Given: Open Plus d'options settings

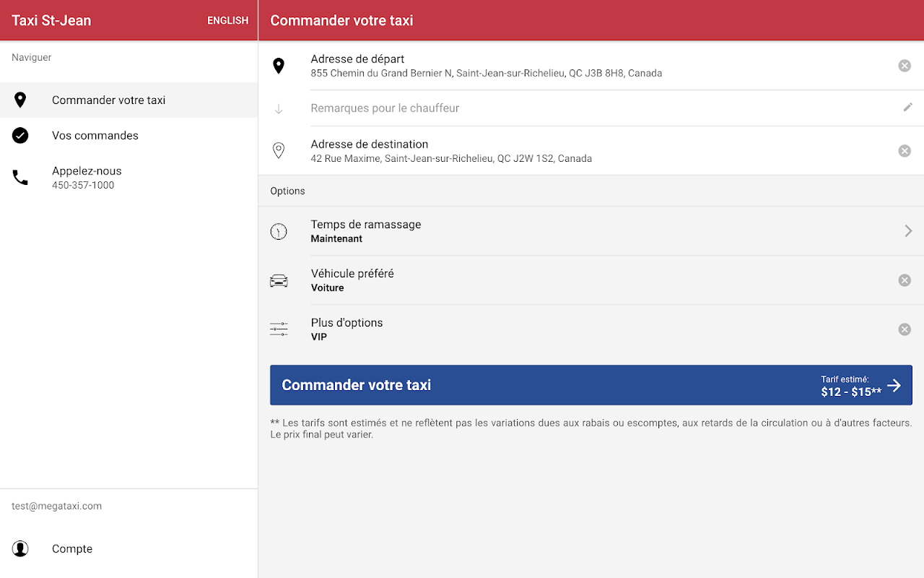Looking at the screenshot, I should tap(591, 329).
